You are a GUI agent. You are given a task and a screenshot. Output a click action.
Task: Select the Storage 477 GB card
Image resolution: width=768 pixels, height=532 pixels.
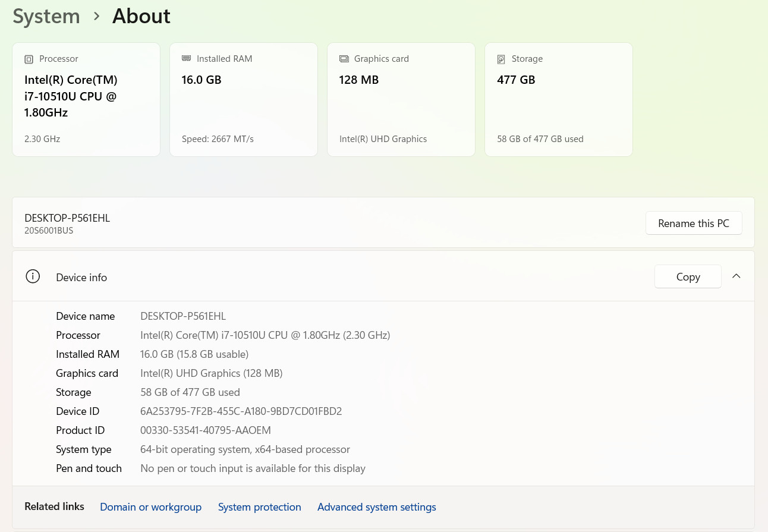point(559,99)
